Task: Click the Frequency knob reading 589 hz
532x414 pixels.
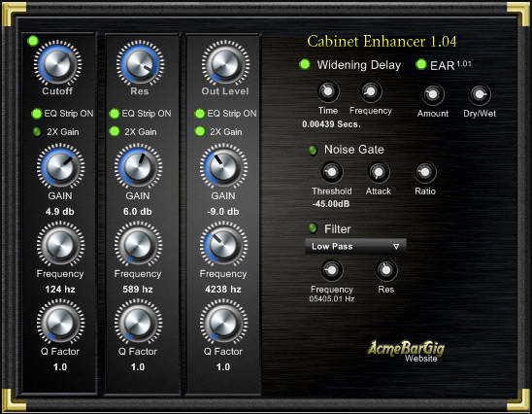Action: point(138,244)
